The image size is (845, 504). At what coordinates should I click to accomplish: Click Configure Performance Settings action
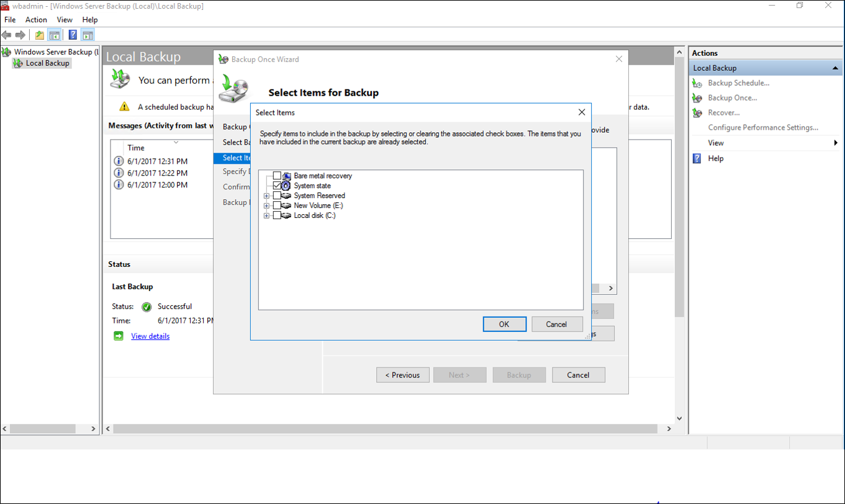763,128
